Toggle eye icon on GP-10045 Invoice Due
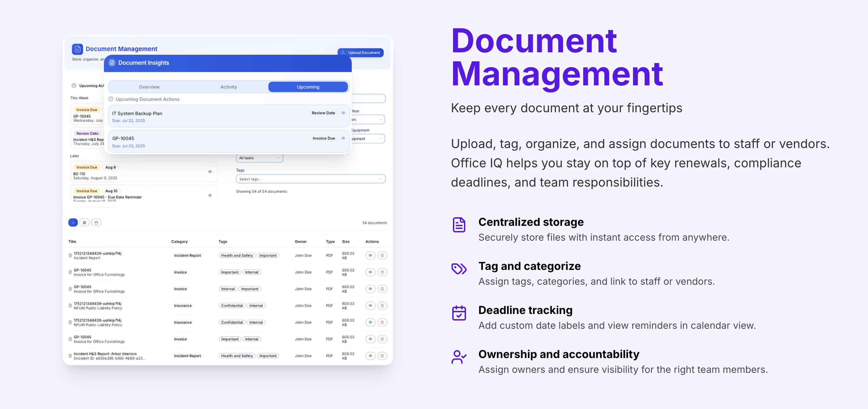868x409 pixels. [343, 138]
